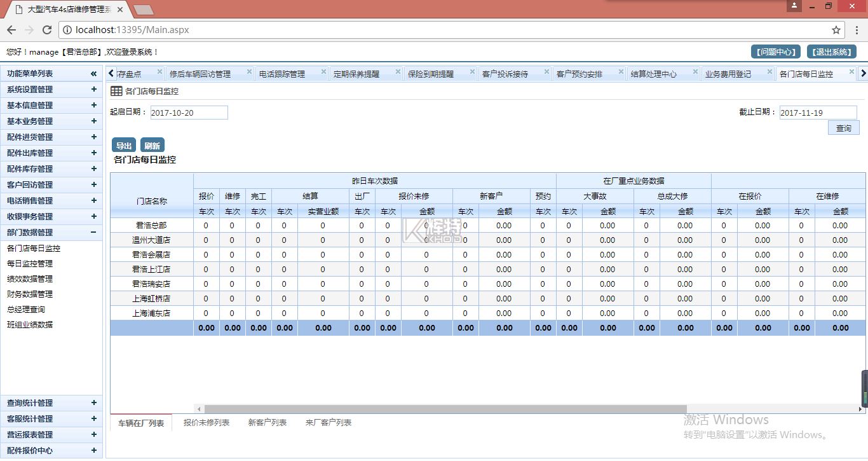Expand the 查询统计管理 menu section
This screenshot has height=461, width=868.
[93, 403]
